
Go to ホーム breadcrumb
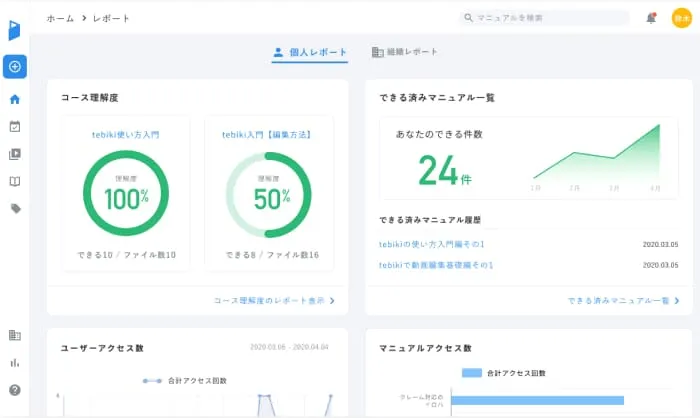(x=60, y=18)
